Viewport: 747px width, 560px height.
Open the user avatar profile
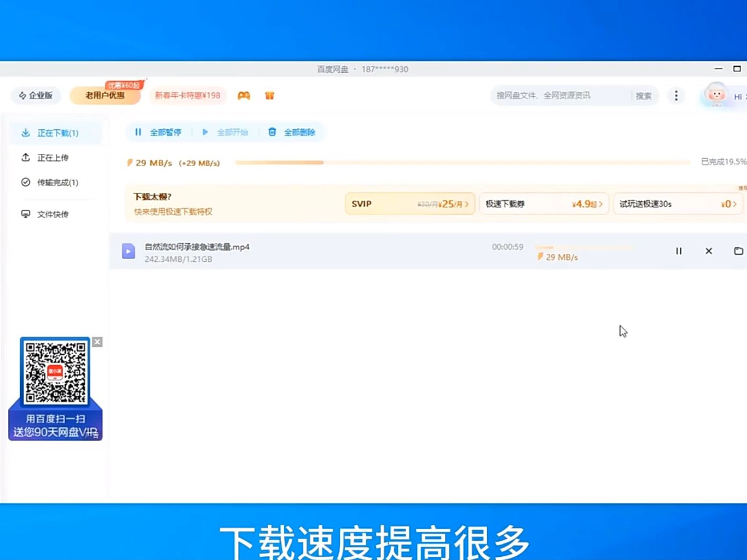716,95
